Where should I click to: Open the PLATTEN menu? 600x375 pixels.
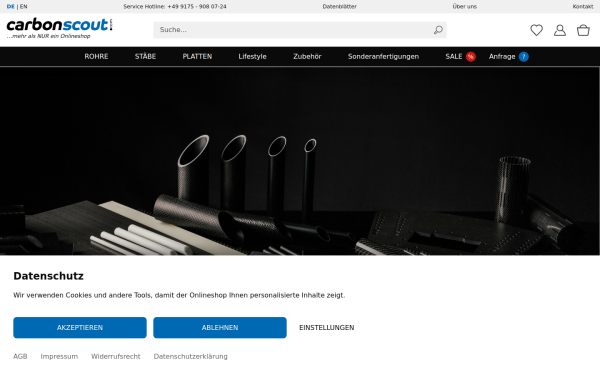197,57
